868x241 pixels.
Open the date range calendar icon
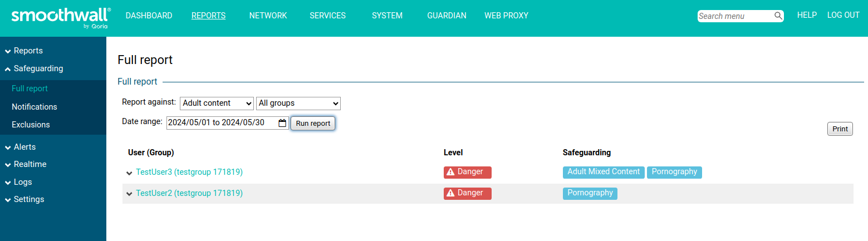[282, 123]
